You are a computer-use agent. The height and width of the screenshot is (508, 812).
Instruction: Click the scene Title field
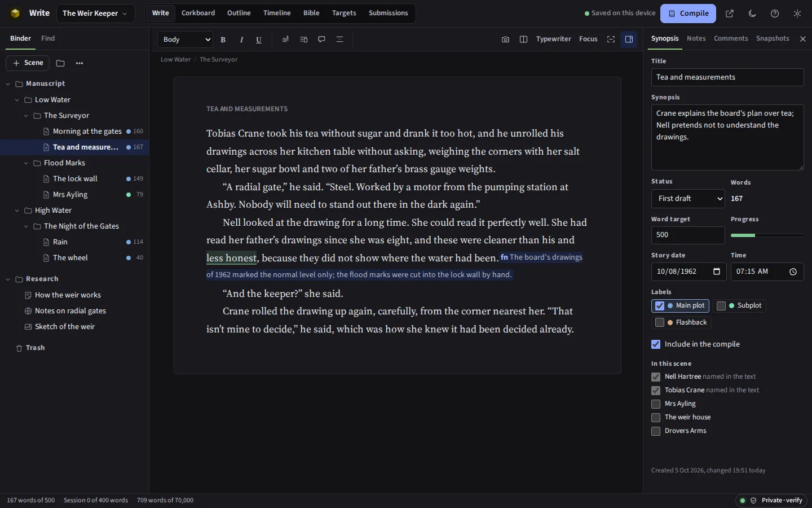(727, 77)
